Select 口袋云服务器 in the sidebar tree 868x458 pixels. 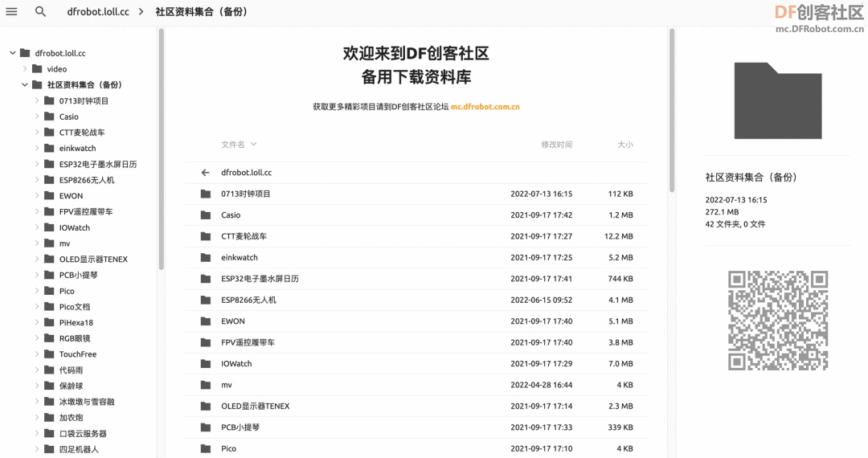83,433
